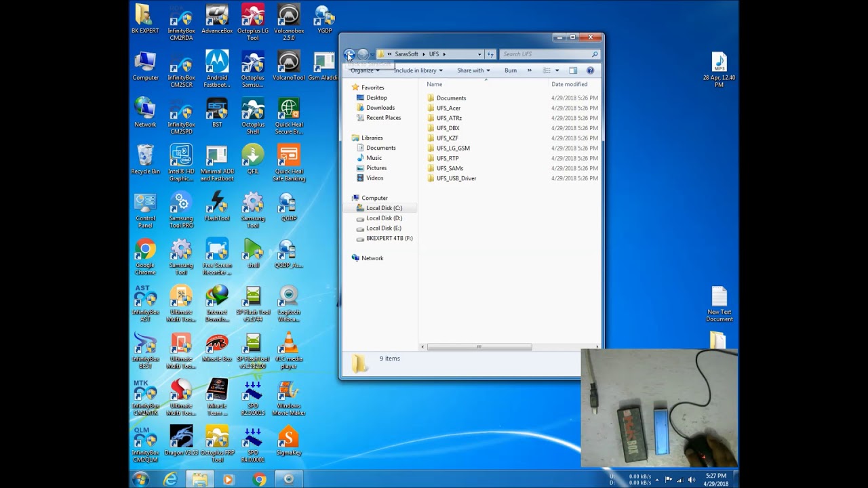The height and width of the screenshot is (488, 868).
Task: Open the address bar previous locations dropdown
Action: tap(479, 54)
